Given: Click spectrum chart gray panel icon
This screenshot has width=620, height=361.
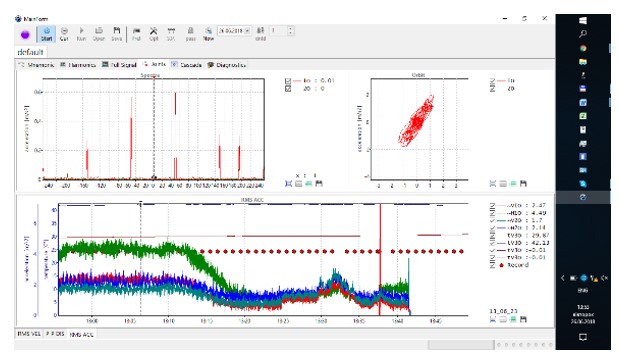Looking at the screenshot, I should pyautogui.click(x=299, y=183).
